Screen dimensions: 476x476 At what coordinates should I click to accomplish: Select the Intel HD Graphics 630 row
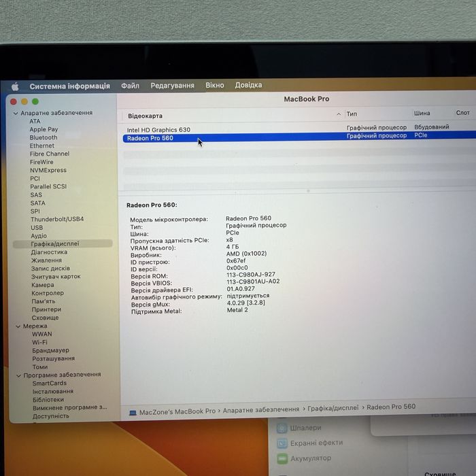pos(299,129)
